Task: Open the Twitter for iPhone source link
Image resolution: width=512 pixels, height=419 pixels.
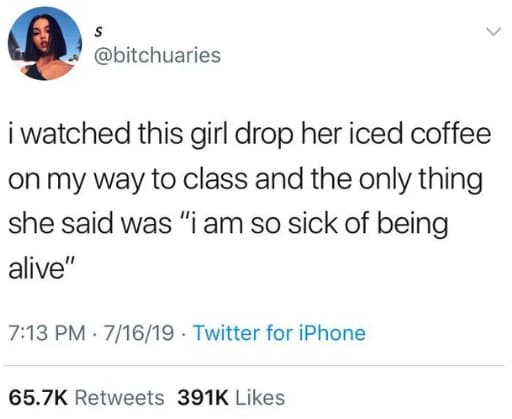Action: click(279, 333)
